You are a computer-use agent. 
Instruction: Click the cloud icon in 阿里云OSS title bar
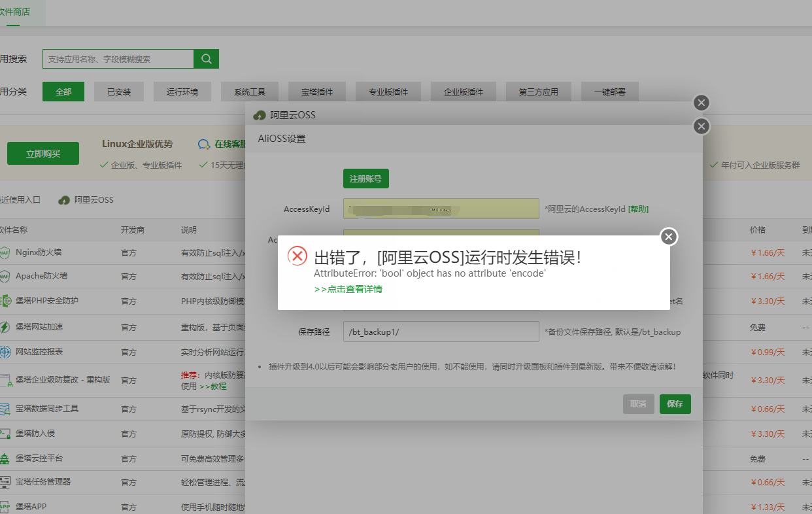pyautogui.click(x=260, y=115)
